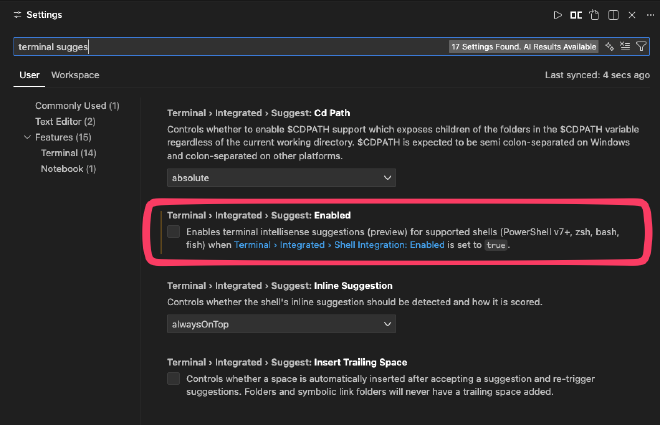Open the Cd Path dropdown showing absolute

coord(281,178)
